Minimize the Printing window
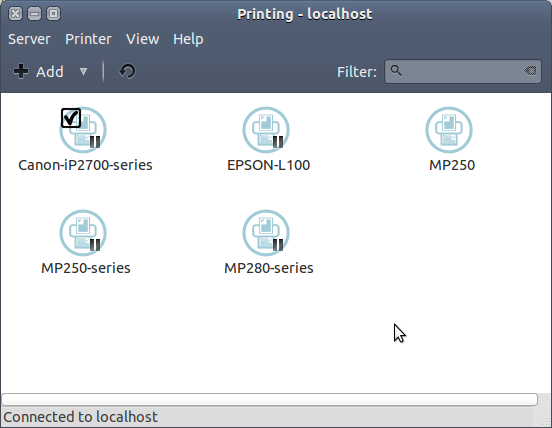Image resolution: width=552 pixels, height=428 pixels. click(34, 14)
